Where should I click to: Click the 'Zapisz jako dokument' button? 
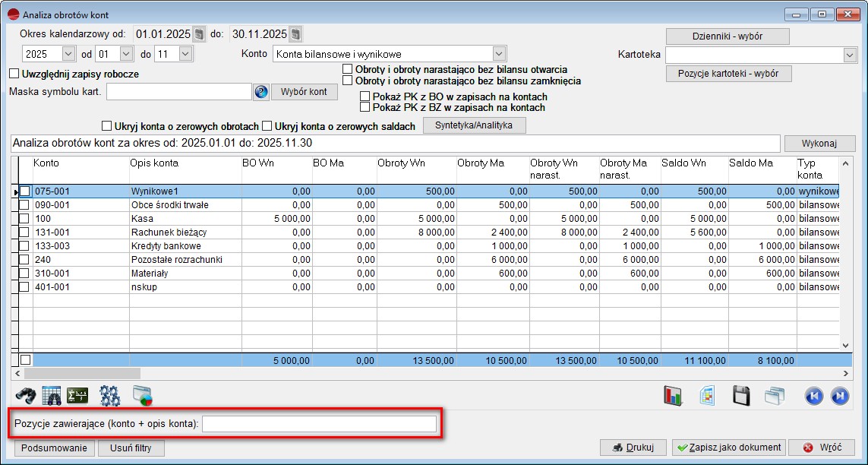728,448
